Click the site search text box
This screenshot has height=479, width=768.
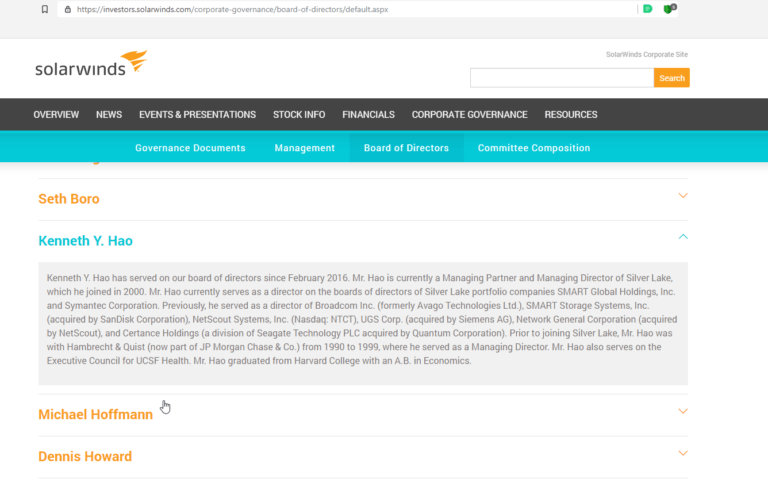[562, 78]
